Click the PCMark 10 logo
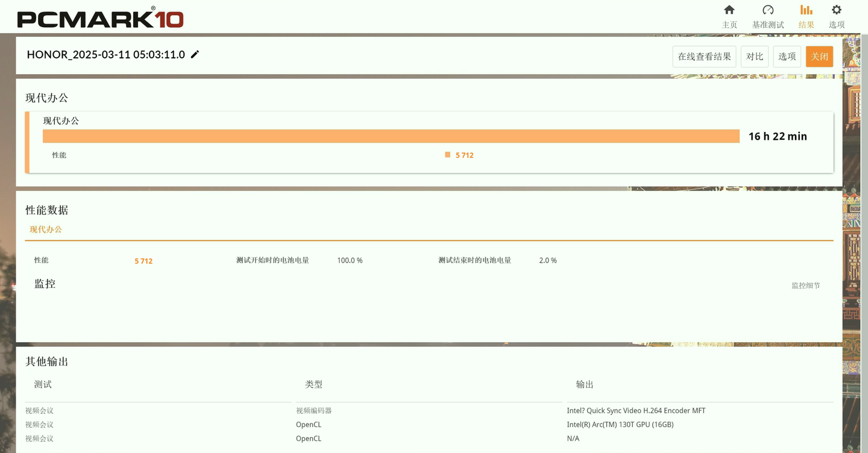The width and height of the screenshot is (868, 453). coord(100,17)
